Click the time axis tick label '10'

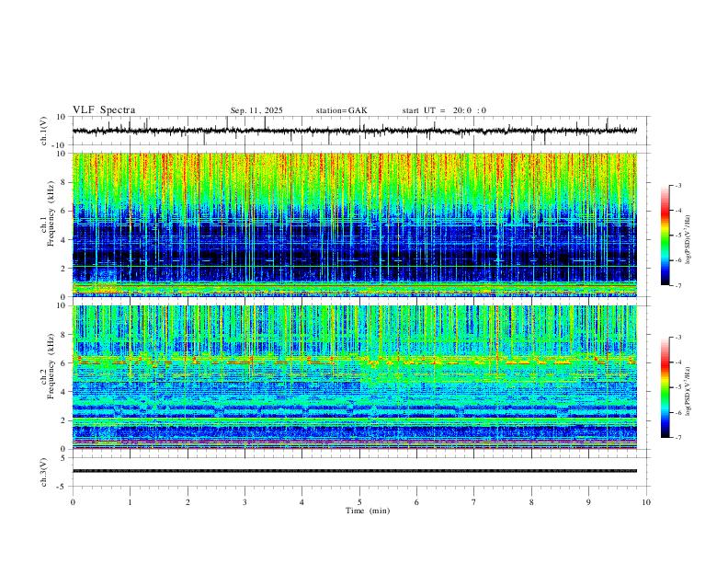point(646,502)
